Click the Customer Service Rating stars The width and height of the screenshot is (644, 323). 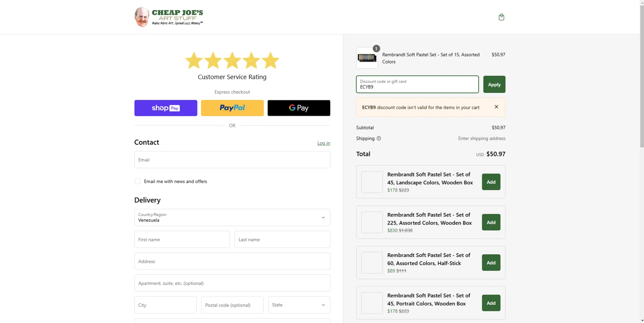point(232,61)
